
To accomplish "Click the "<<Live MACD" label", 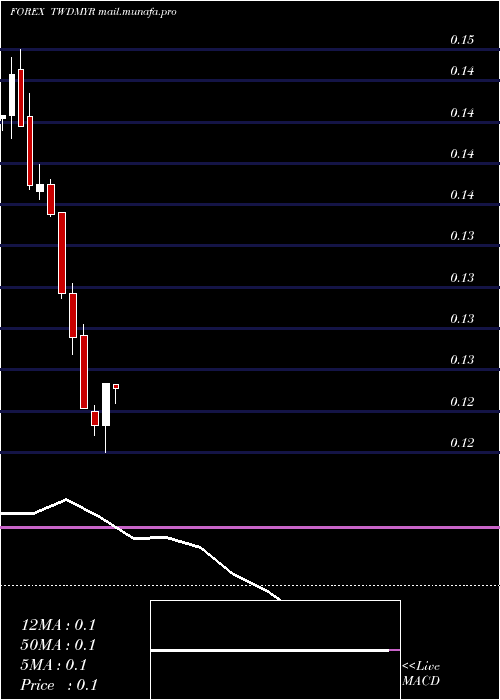I will [421, 673].
